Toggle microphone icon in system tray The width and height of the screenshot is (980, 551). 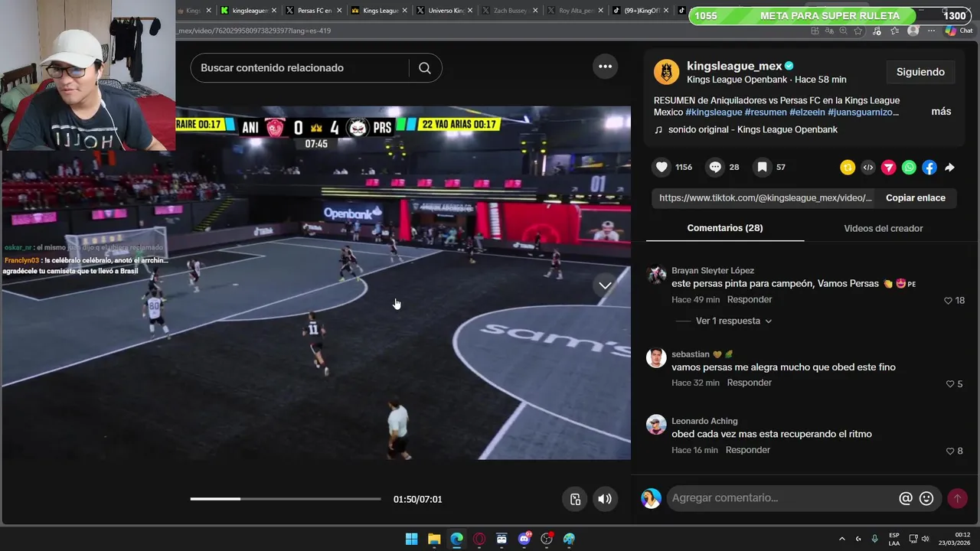874,539
